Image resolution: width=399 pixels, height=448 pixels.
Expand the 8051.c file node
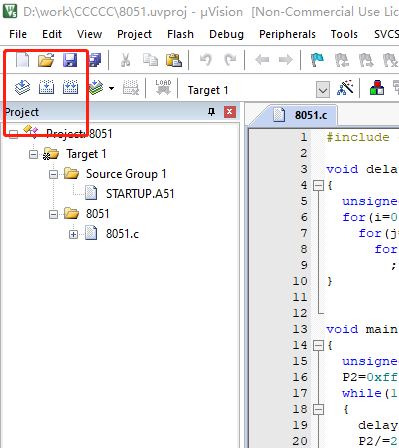73,234
